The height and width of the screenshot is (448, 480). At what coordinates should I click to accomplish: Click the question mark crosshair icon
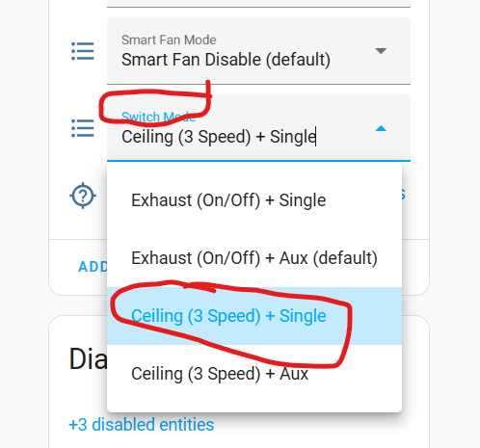(83, 196)
